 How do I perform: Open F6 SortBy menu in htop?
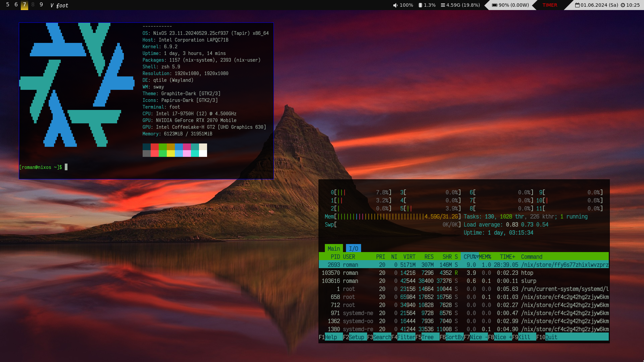pyautogui.click(x=454, y=337)
